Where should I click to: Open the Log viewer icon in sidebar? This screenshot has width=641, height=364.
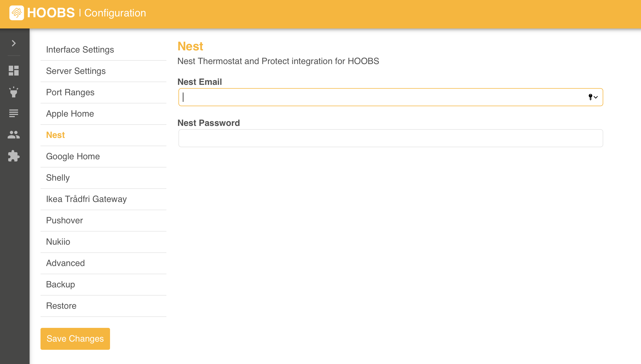[14, 113]
